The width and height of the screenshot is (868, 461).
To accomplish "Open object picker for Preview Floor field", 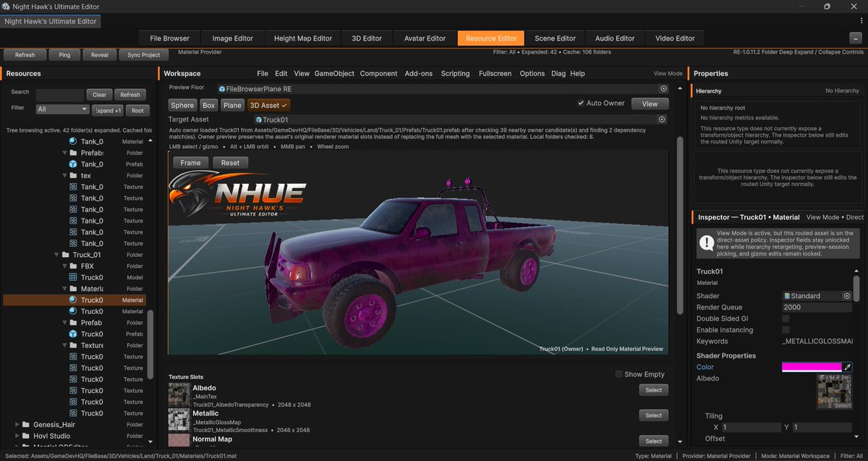I will 663,88.
